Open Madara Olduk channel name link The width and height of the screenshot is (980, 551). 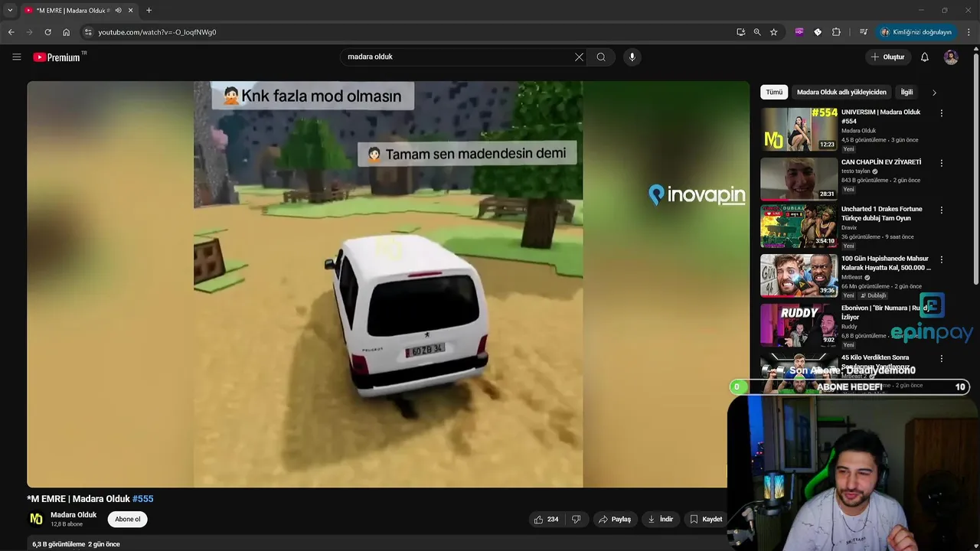pyautogui.click(x=73, y=515)
